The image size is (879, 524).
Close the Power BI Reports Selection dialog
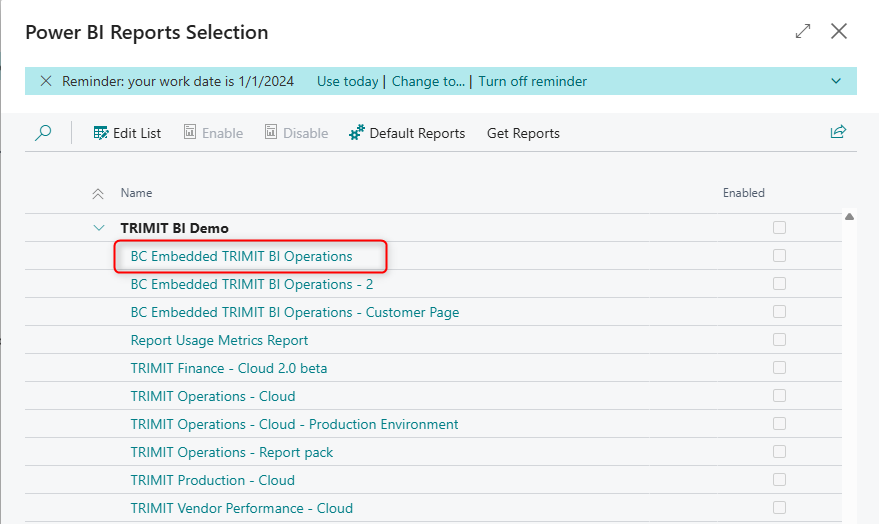pyautogui.click(x=839, y=31)
